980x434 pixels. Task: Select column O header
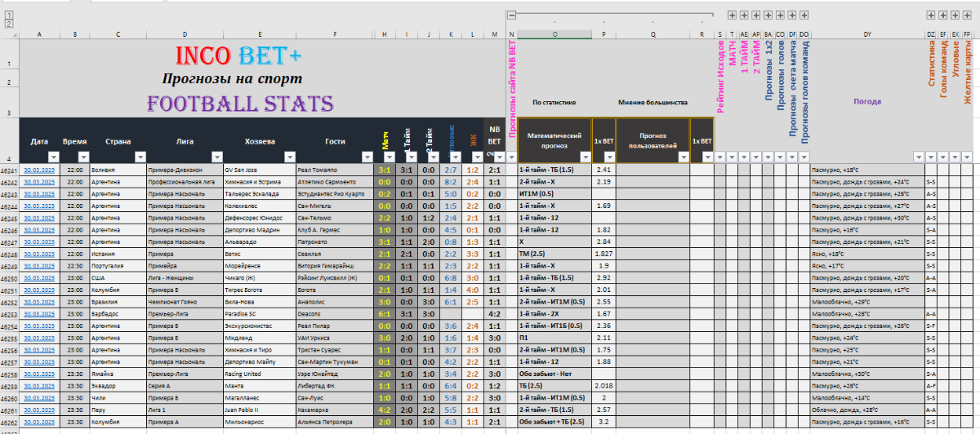click(555, 35)
